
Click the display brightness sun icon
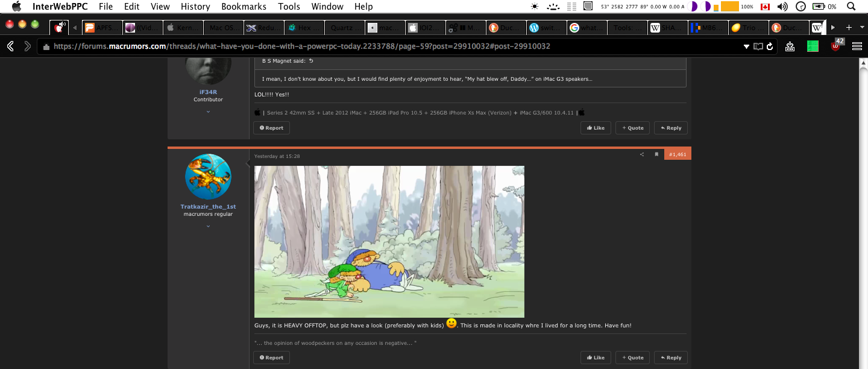(x=535, y=7)
